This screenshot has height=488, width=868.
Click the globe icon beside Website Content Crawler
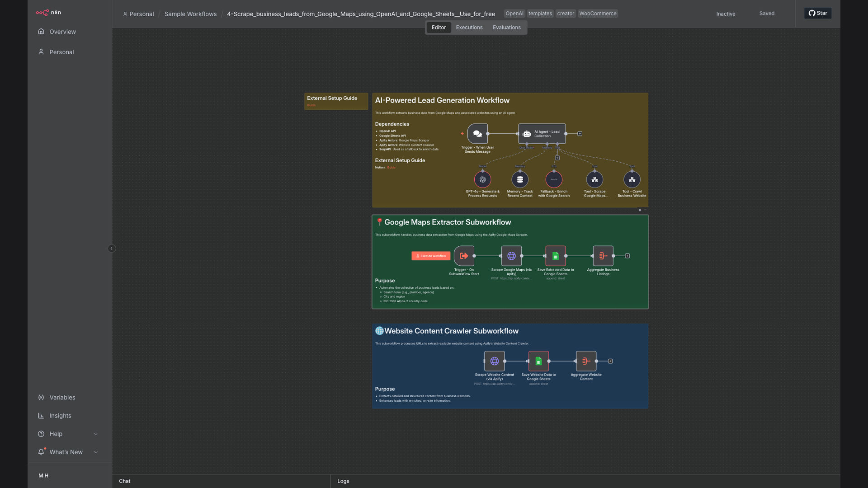[379, 331]
